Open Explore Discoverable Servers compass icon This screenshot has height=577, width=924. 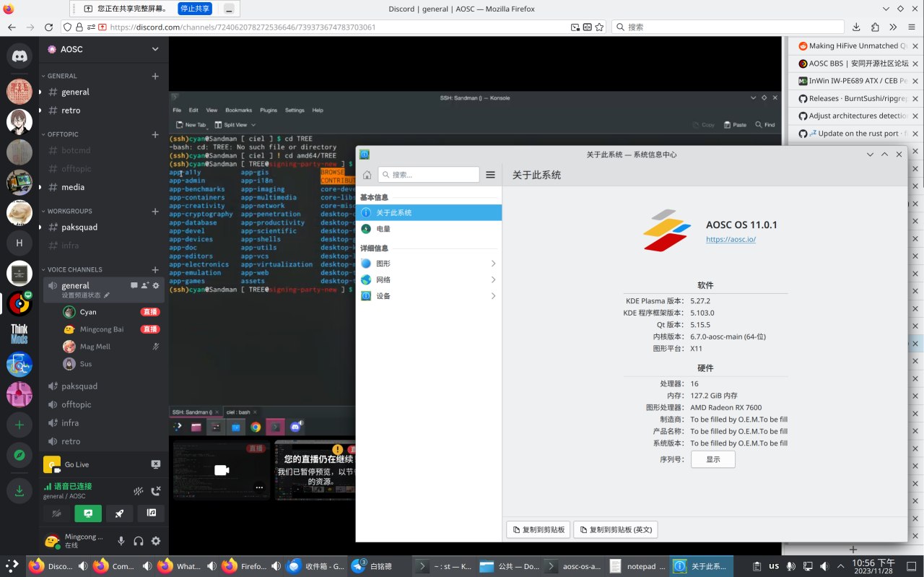pos(19,456)
